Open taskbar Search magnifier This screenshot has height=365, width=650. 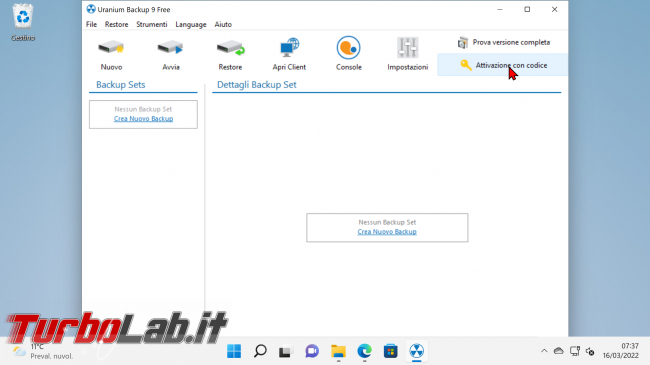(260, 351)
